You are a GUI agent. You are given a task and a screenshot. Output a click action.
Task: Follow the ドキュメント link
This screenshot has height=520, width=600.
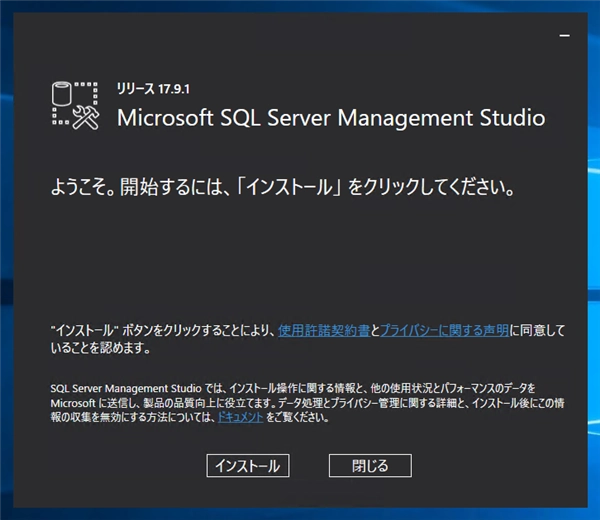(240, 418)
